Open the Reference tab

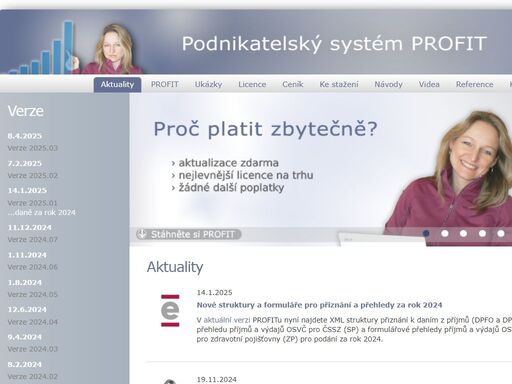474,85
